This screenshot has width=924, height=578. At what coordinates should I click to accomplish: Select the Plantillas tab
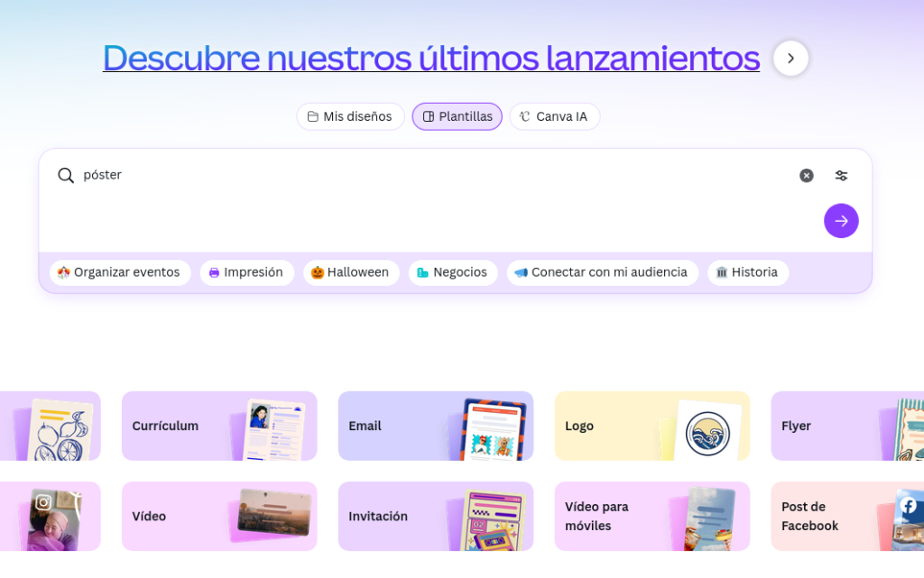(457, 117)
